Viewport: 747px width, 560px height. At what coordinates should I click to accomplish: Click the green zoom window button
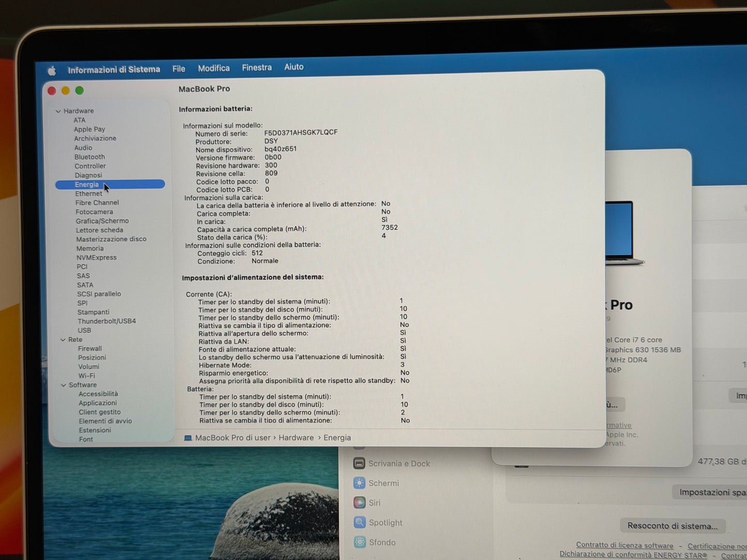point(80,90)
